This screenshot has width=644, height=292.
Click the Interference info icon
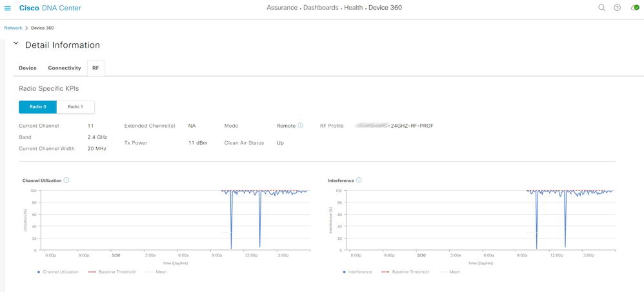pos(359,180)
